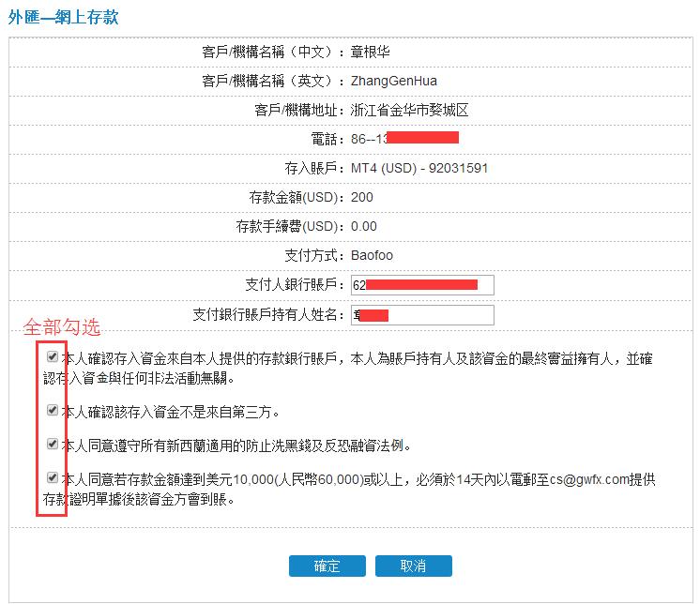
Task: Click the 電話 phone number value
Action: coord(403,139)
